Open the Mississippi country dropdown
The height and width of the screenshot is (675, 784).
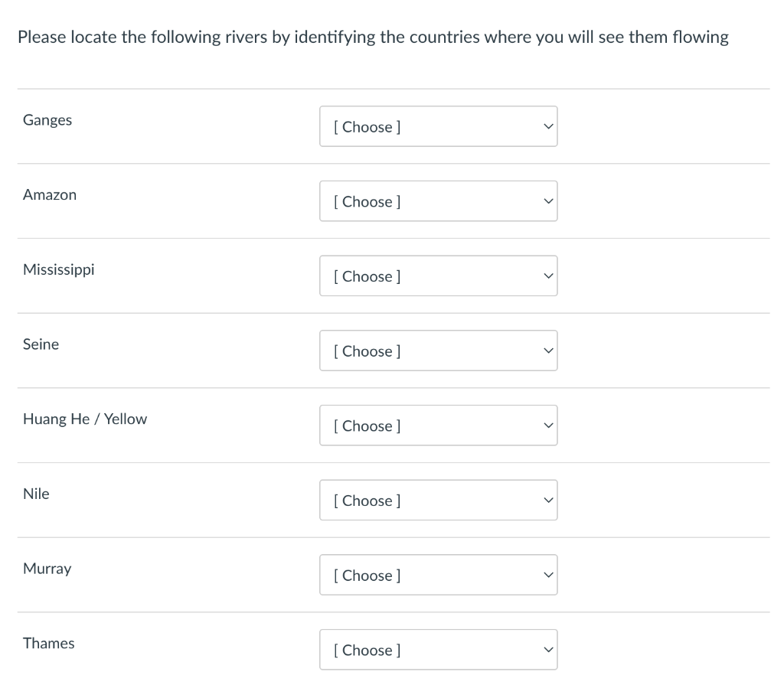[438, 276]
